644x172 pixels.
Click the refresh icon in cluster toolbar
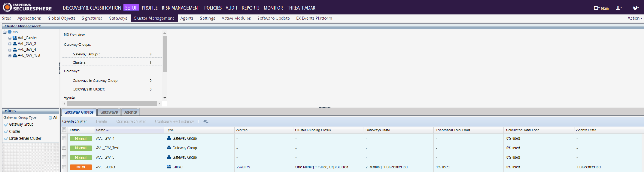206,122
